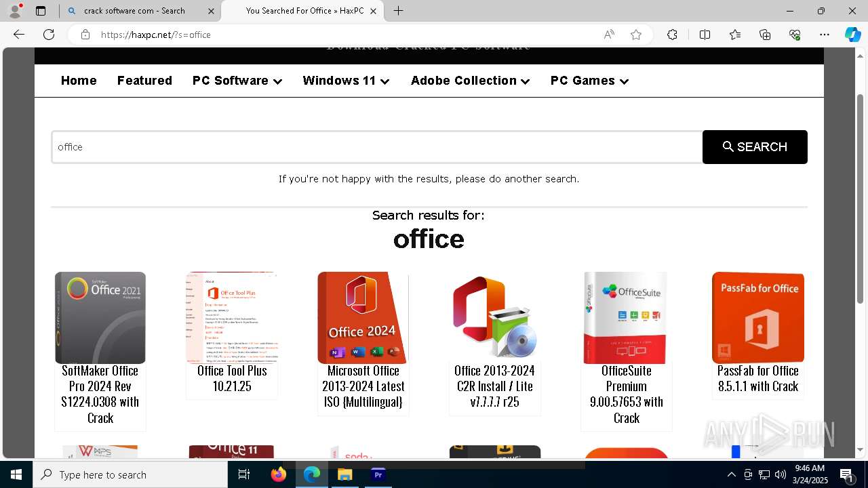Open the PC Games menu

pyautogui.click(x=583, y=81)
